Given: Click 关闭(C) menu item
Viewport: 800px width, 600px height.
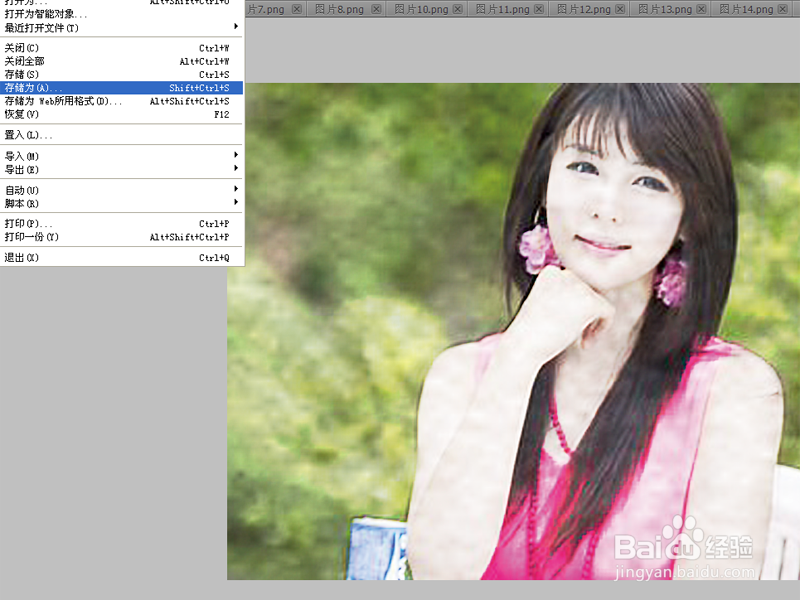Looking at the screenshot, I should coord(121,48).
